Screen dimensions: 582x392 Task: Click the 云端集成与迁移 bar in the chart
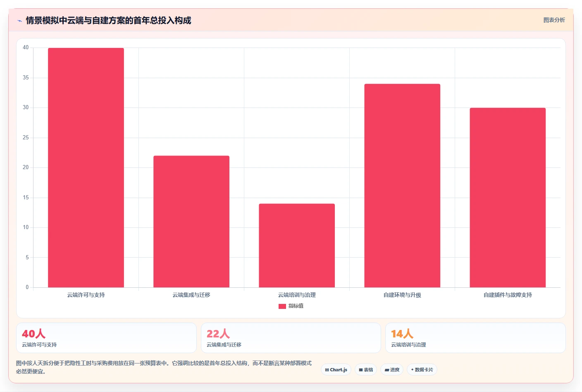coord(191,222)
